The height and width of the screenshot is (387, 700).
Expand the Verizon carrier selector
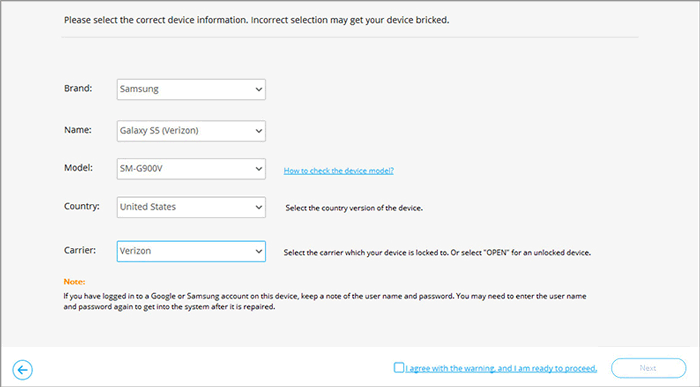click(191, 251)
